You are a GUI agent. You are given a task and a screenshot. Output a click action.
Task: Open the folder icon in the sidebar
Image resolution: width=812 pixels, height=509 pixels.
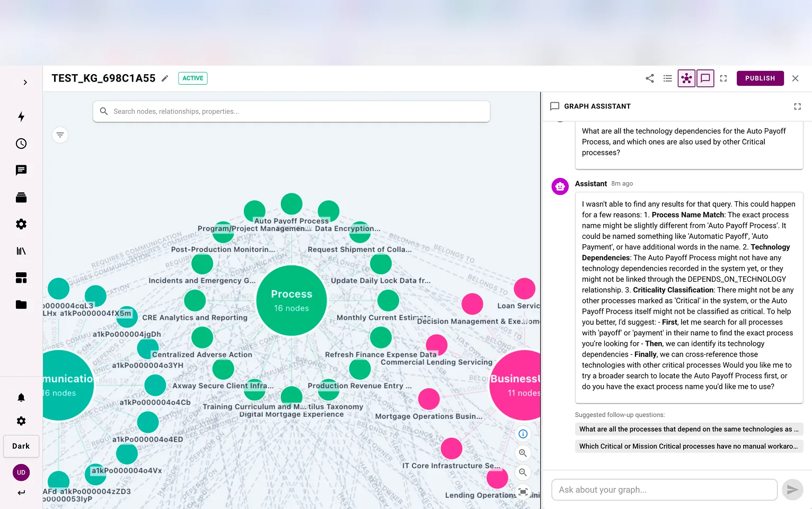pyautogui.click(x=21, y=305)
